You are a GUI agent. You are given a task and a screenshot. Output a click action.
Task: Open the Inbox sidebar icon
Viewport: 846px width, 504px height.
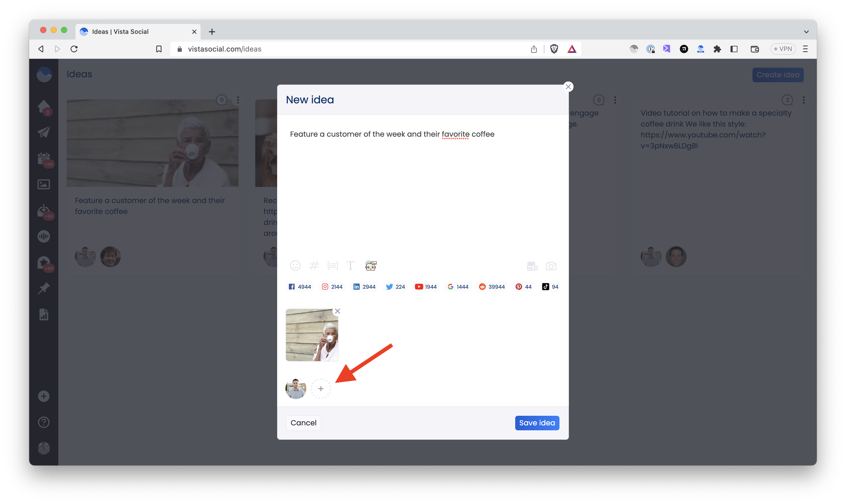(44, 211)
